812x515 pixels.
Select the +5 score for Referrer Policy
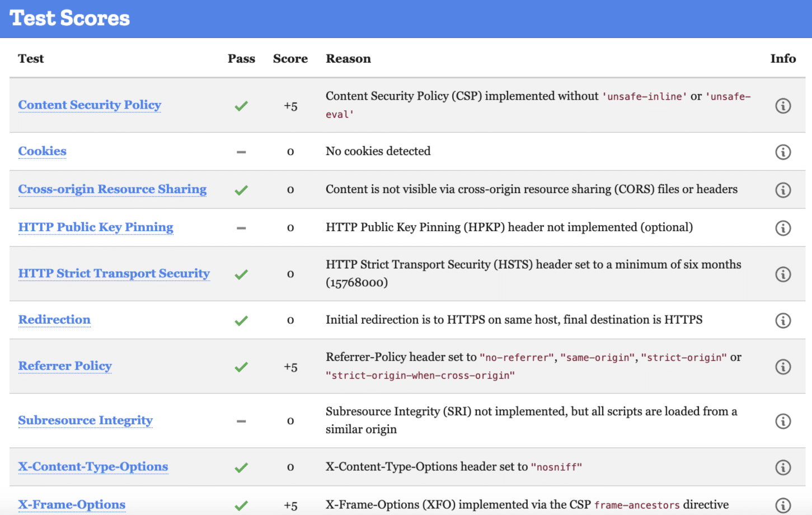290,367
